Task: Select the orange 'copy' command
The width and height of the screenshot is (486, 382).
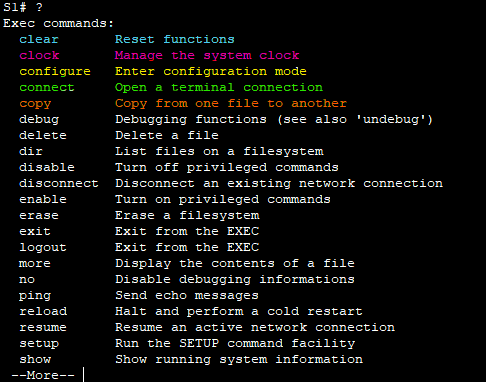Action: (x=35, y=104)
